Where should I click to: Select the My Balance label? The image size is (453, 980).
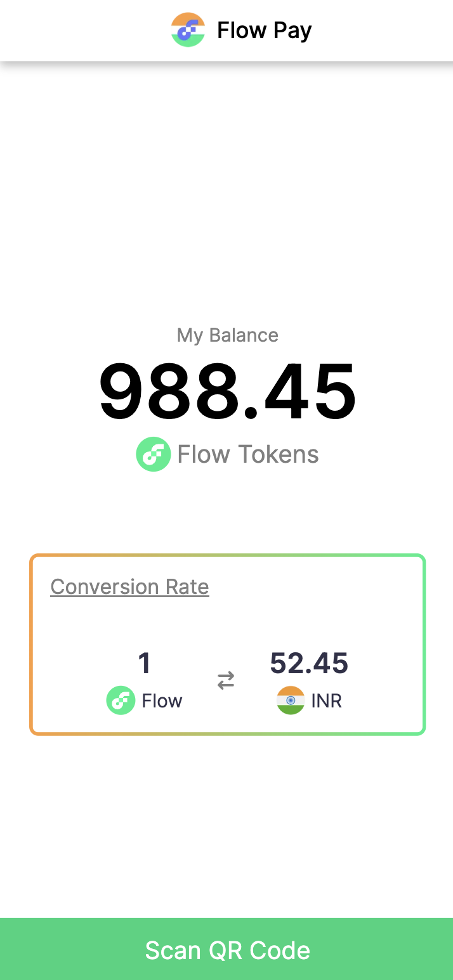pyautogui.click(x=227, y=335)
